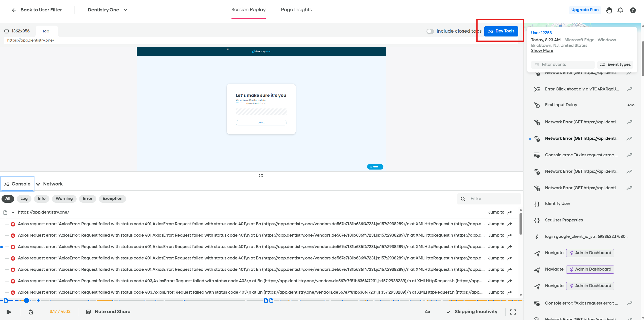The height and width of the screenshot is (320, 644).
Task: Expand Show More in user details
Action: point(542,50)
